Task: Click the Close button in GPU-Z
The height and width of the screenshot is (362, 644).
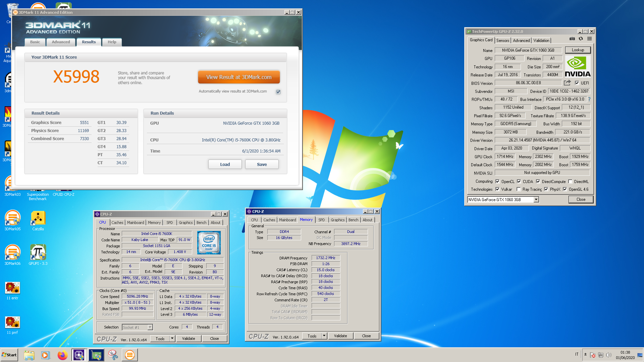Action: pyautogui.click(x=581, y=199)
